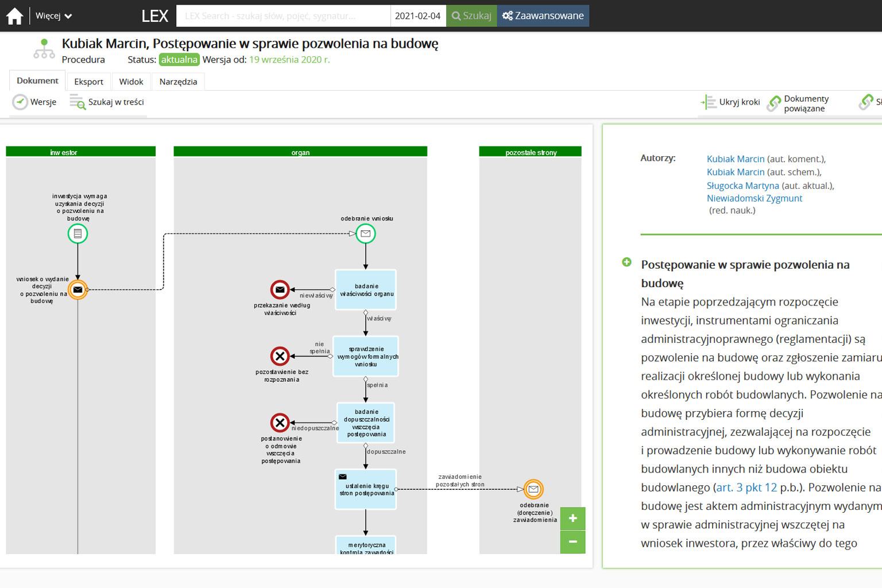Image resolution: width=882 pixels, height=588 pixels.
Task: Expand section with green plus icon
Action: pyautogui.click(x=626, y=262)
